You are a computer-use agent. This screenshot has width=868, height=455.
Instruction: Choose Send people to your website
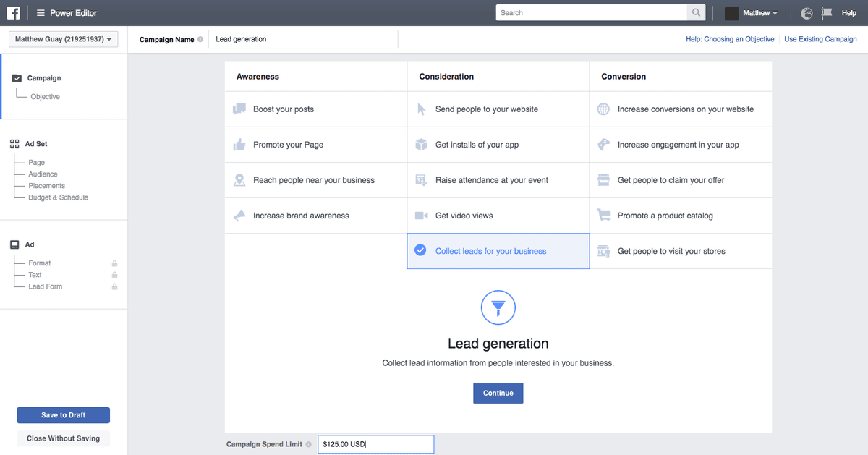[x=498, y=109]
